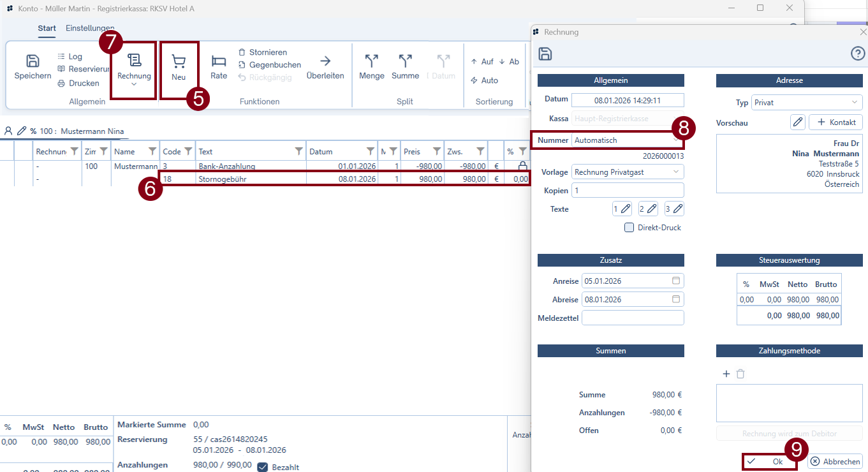Toggle the Bezahlt checkbox
Screen dimensions: 868x472
pos(263,467)
